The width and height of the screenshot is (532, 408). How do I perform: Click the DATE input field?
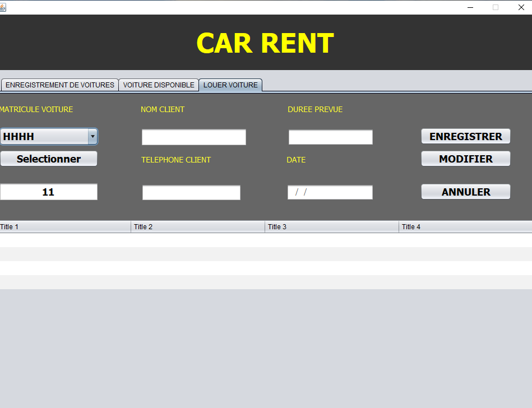coord(330,193)
